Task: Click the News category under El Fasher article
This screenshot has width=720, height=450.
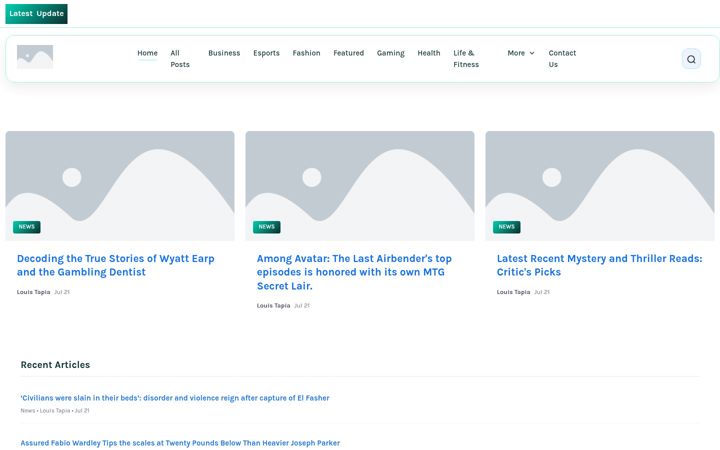Action: 28,411
